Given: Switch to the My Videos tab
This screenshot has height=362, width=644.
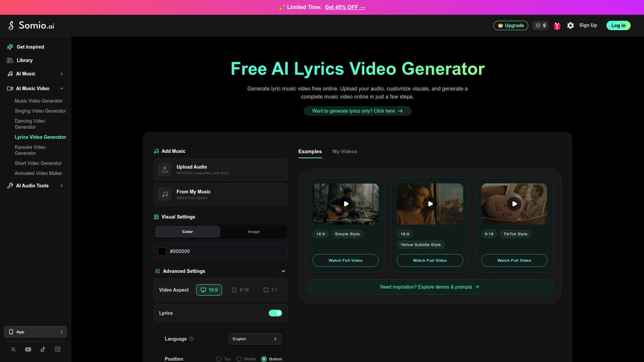Looking at the screenshot, I should [345, 151].
